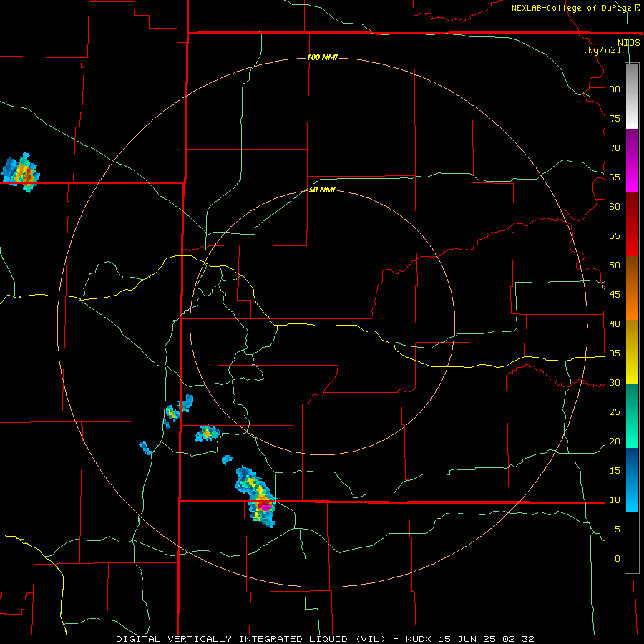
Task: Click the 65 value on the scale
Action: pos(615,177)
